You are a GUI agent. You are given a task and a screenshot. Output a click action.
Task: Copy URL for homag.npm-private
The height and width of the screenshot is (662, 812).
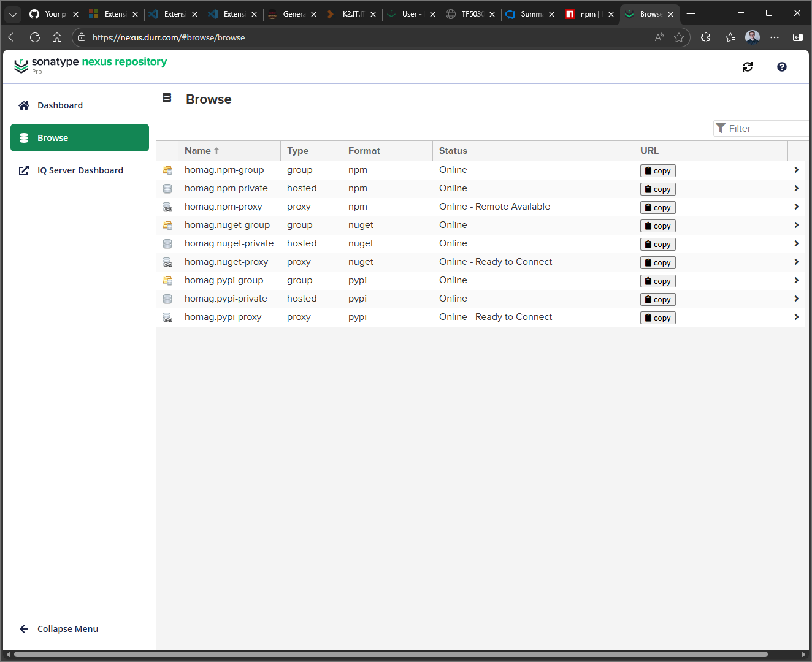pos(657,189)
